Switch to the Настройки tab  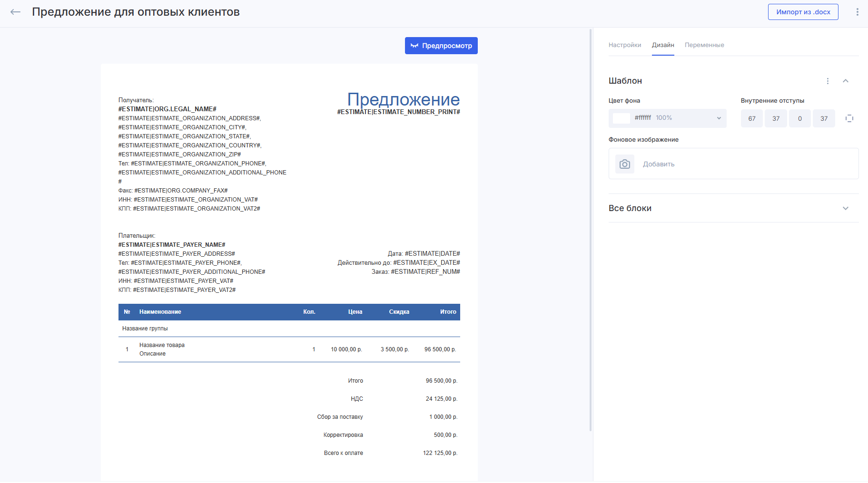(x=624, y=45)
